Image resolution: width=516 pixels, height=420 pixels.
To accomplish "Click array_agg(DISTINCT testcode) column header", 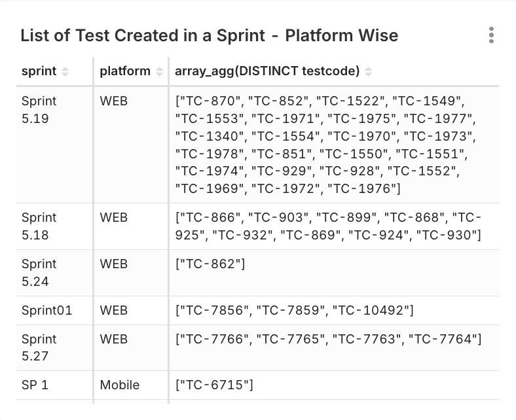I will coord(267,71).
